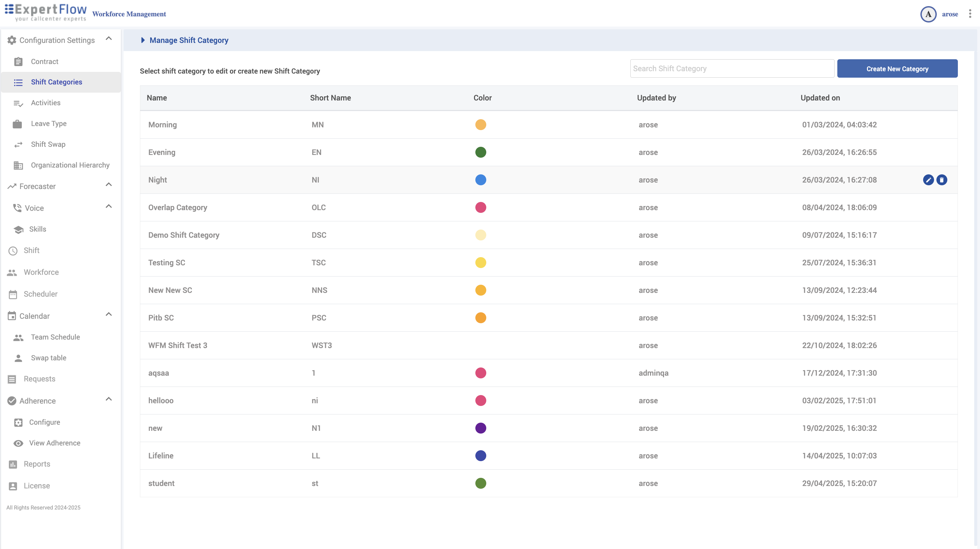Screen dimensions: 980x549
Task: Click the Search Shift Category field
Action: [x=732, y=69]
